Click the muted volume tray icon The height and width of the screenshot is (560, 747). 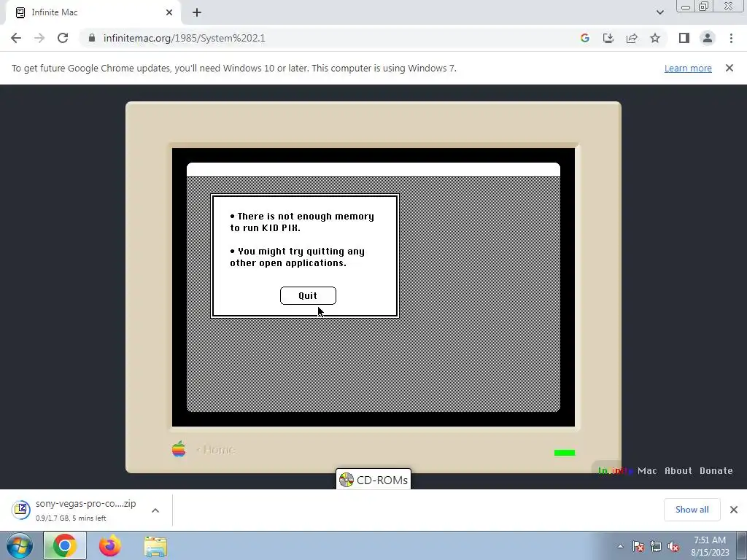tap(673, 547)
